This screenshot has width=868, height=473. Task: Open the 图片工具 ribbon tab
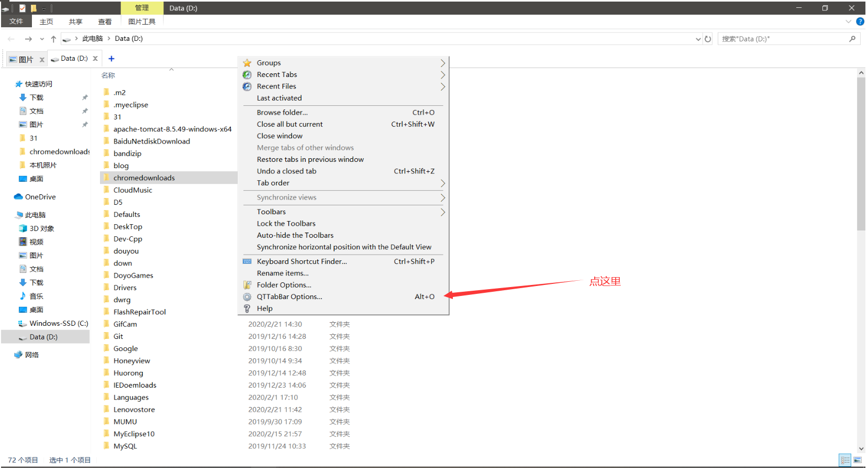click(142, 21)
